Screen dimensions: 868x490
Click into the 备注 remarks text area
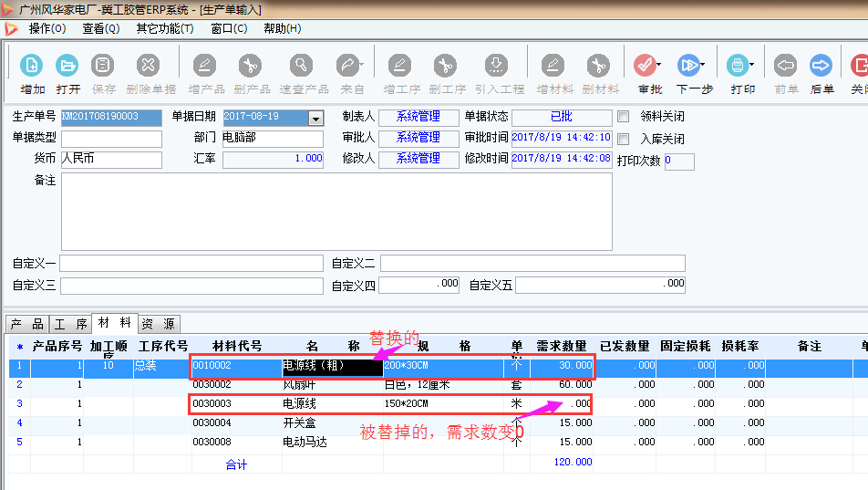336,210
